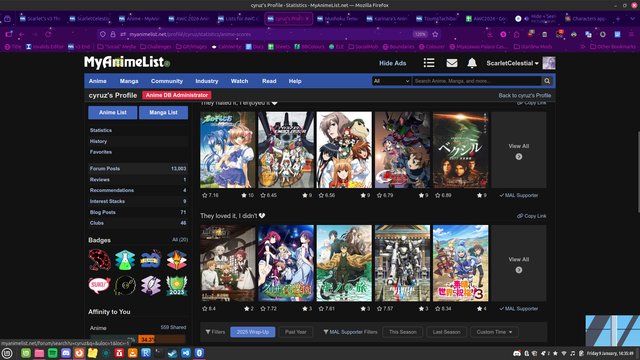This screenshot has height=360, width=640.
Task: Open the SocialMob bookmark folder
Action: (x=362, y=47)
